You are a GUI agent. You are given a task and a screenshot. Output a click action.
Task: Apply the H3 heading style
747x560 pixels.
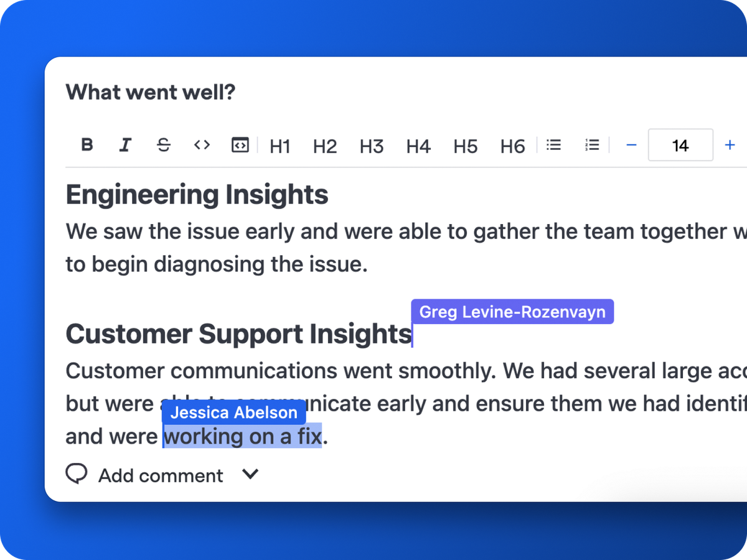point(372,146)
